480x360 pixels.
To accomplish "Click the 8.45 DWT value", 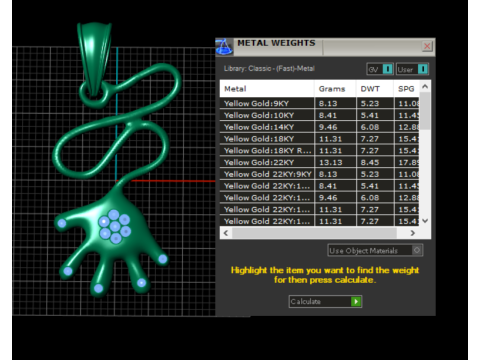I will pos(370,162).
